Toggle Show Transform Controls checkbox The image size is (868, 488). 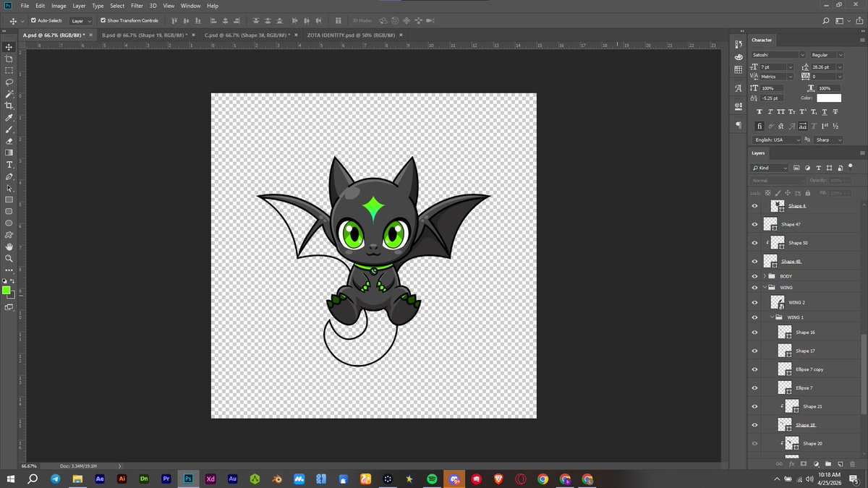point(103,20)
